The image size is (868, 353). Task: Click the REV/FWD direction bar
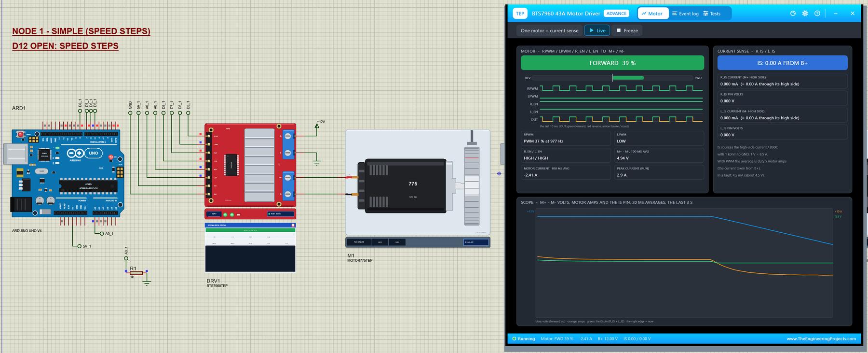point(612,78)
